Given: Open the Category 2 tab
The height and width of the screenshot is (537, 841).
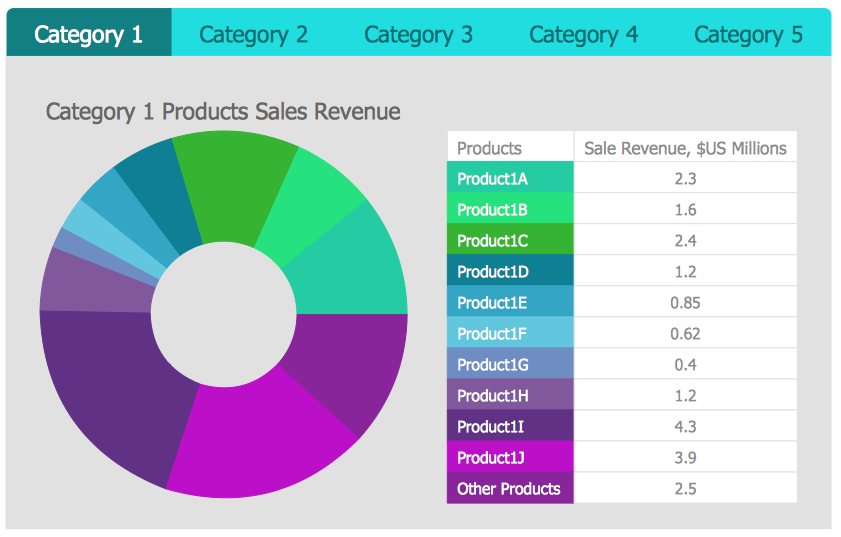Looking at the screenshot, I should pyautogui.click(x=253, y=34).
